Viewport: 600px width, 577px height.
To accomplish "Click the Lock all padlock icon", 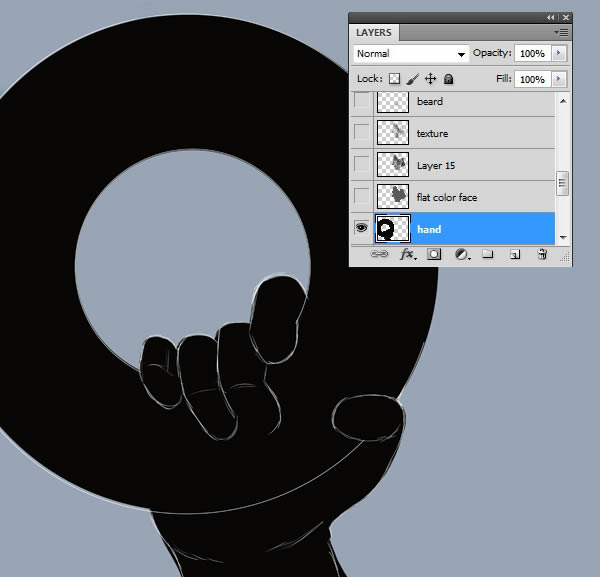I will (x=448, y=79).
